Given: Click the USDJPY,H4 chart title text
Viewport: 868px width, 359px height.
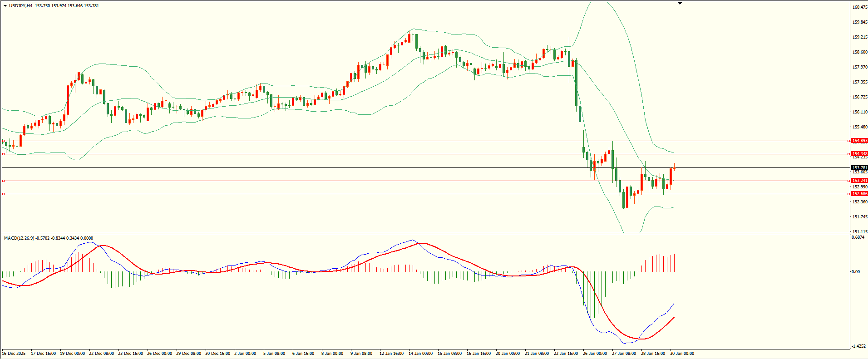Looking at the screenshot, I should click(x=20, y=6).
